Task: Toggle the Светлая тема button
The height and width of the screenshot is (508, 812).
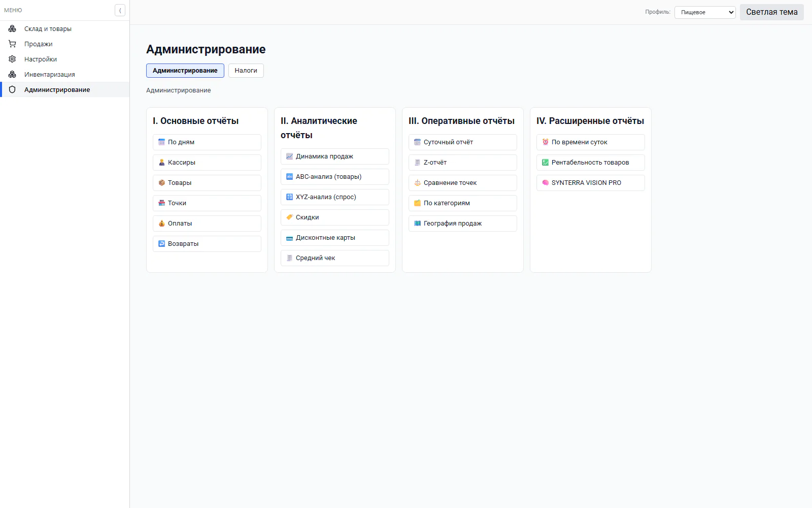Action: pos(772,12)
